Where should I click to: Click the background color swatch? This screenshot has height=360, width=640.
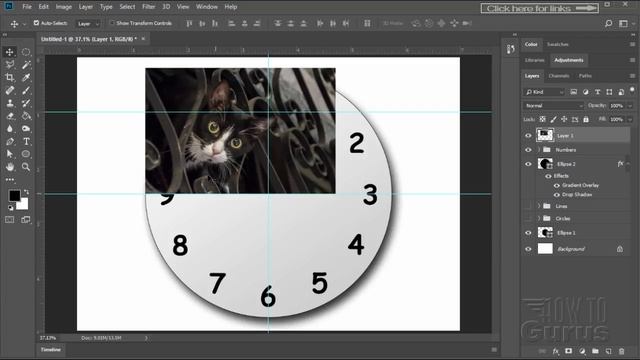click(23, 204)
